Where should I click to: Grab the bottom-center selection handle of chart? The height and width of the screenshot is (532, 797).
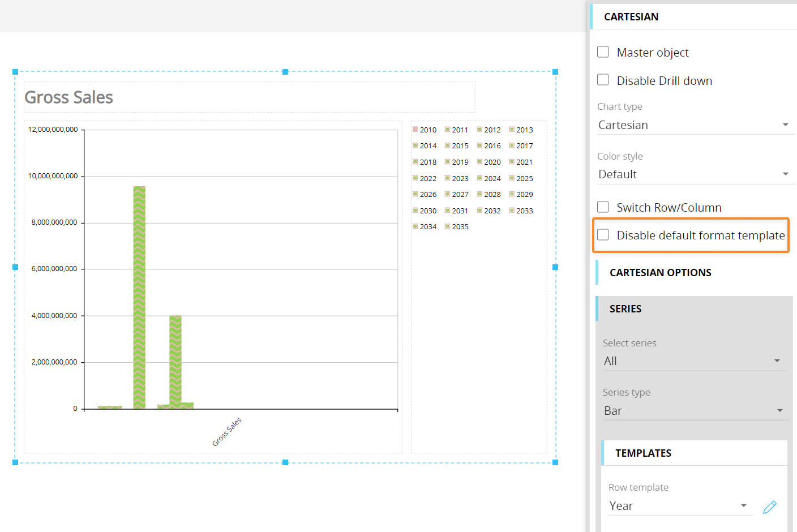pyautogui.click(x=285, y=462)
